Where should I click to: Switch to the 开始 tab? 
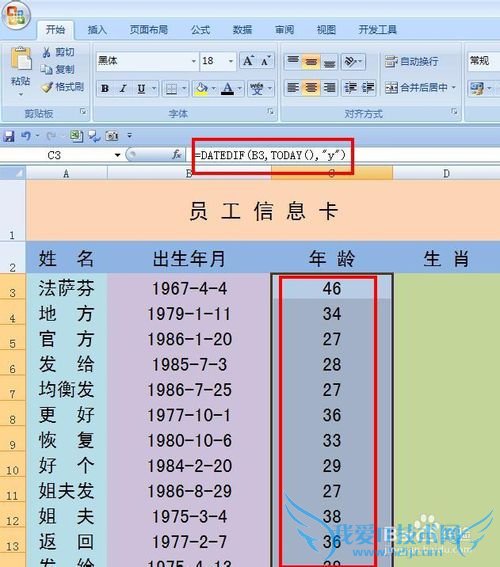point(55,29)
